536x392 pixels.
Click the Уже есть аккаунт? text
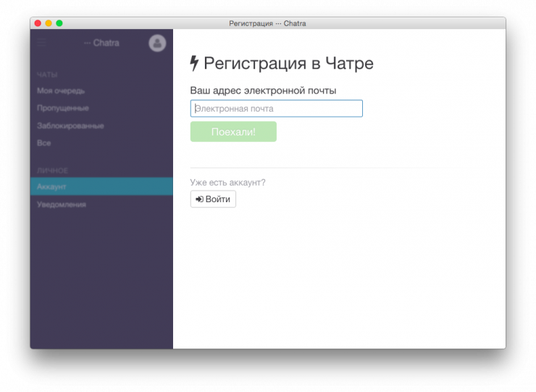tap(227, 183)
